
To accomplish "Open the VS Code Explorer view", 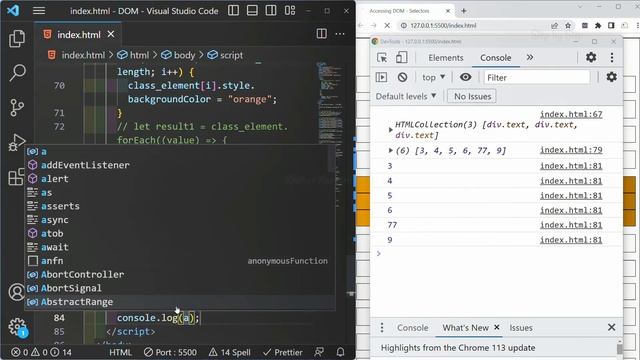I will tap(17, 38).
